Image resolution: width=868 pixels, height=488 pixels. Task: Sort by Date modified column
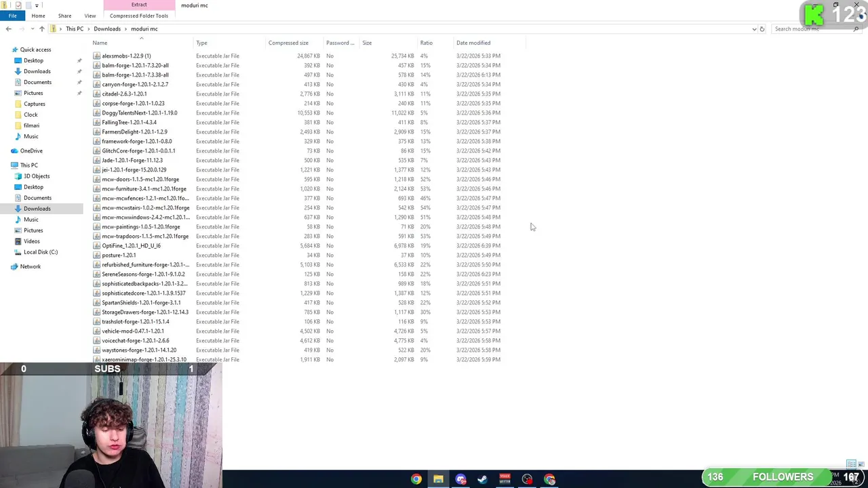[x=473, y=43]
